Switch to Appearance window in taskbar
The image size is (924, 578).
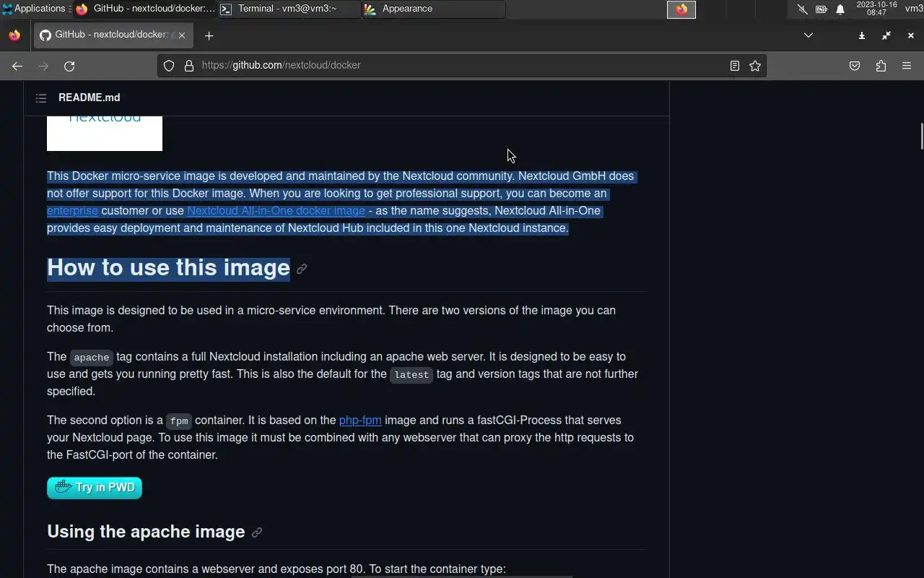[x=433, y=9]
